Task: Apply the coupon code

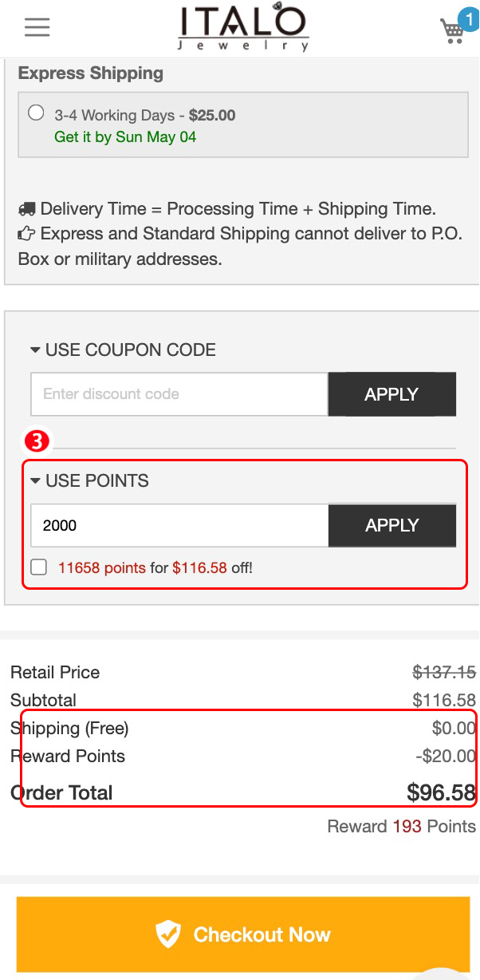Action: tap(391, 394)
